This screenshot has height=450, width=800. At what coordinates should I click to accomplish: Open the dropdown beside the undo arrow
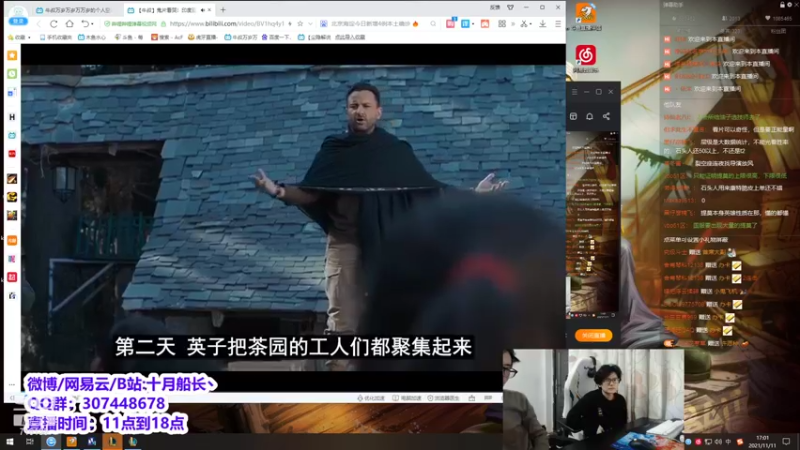92,24
